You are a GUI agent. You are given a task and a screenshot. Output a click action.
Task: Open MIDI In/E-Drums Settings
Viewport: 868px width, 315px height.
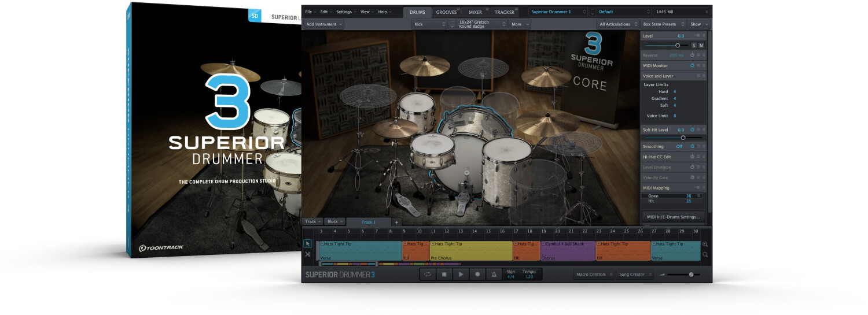(673, 217)
